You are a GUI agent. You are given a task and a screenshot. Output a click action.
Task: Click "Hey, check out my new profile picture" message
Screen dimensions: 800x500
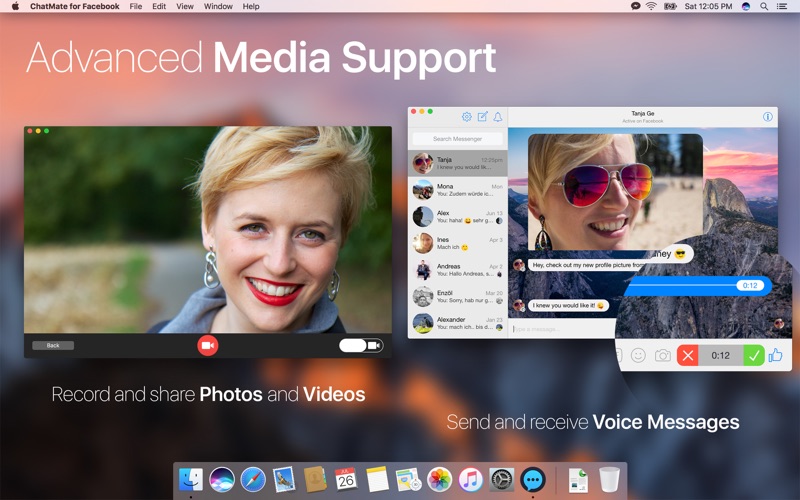(x=588, y=265)
